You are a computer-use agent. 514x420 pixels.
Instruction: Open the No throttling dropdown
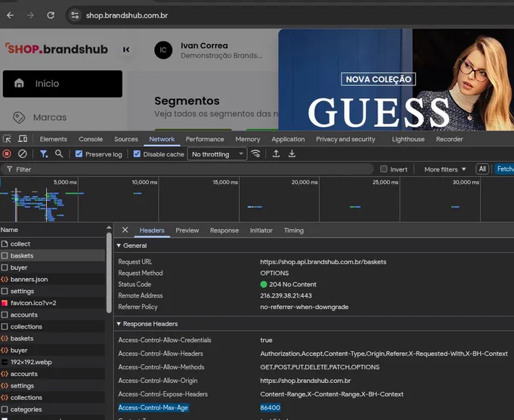(x=217, y=154)
